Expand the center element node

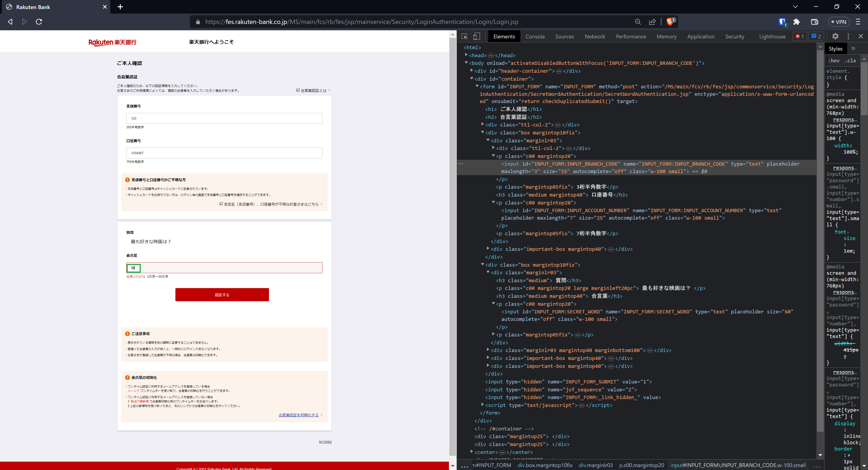[x=472, y=451]
